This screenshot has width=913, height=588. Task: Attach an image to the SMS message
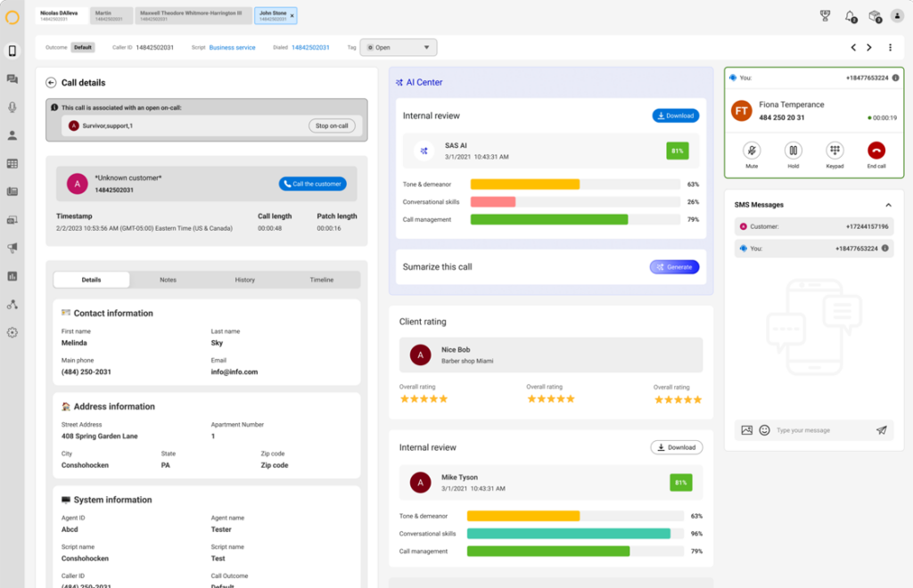(x=747, y=430)
